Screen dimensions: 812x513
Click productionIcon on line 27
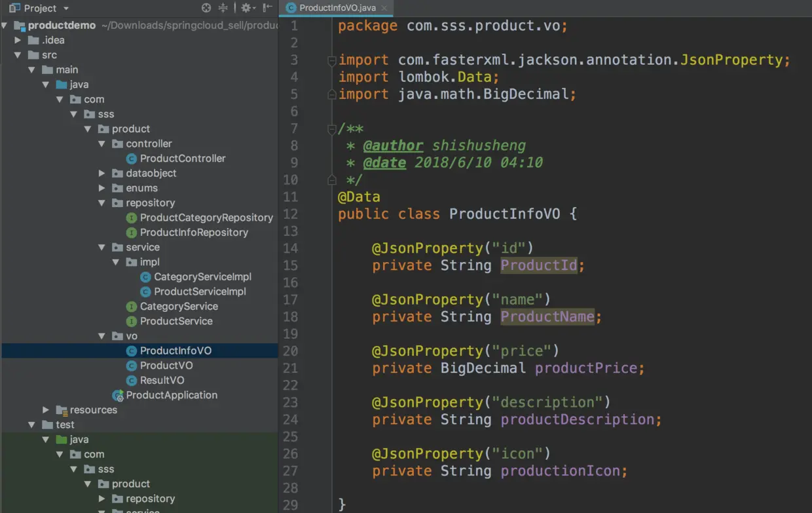point(561,470)
